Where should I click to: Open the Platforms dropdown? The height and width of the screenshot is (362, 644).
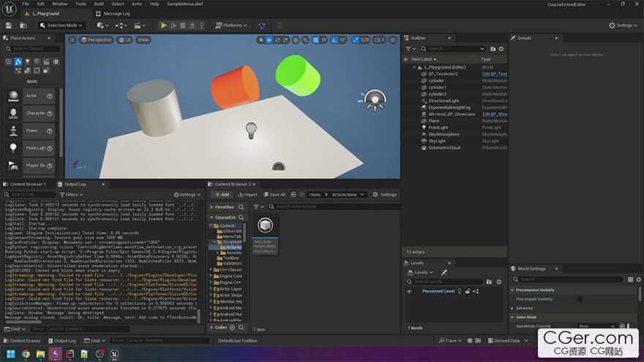232,26
